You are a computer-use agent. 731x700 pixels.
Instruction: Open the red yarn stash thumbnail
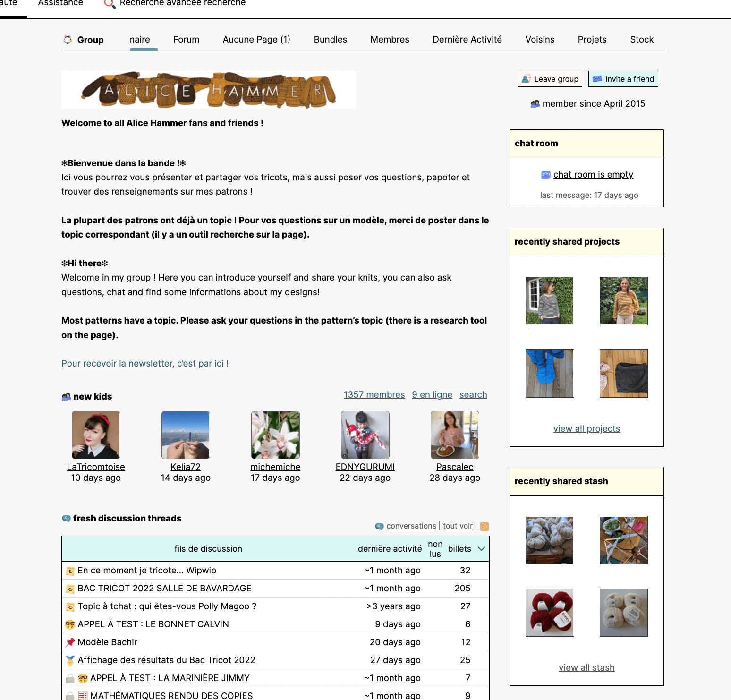[x=550, y=613]
